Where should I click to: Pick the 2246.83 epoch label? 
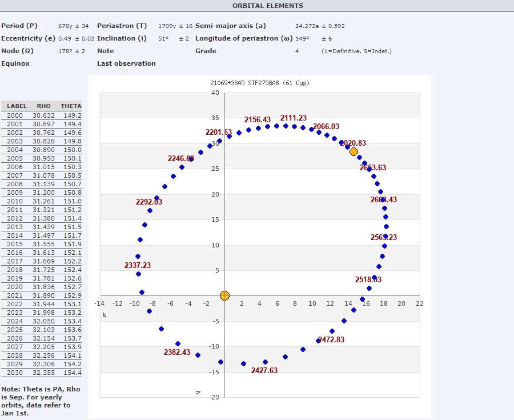181,158
